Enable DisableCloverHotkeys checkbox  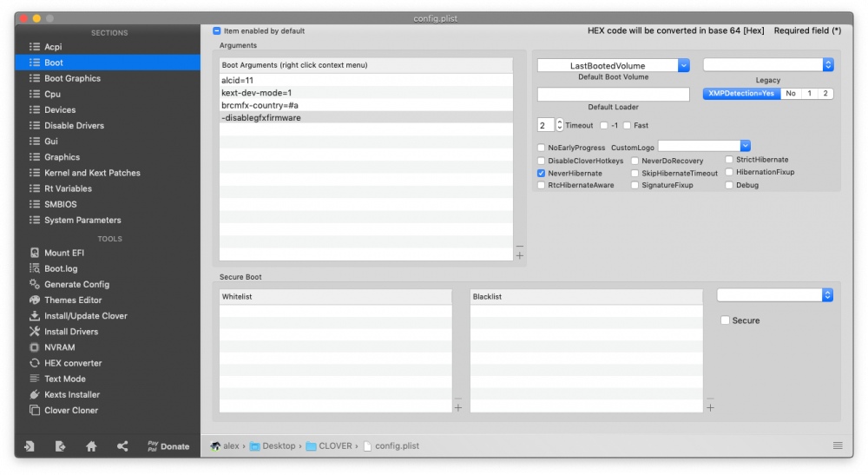pos(542,162)
